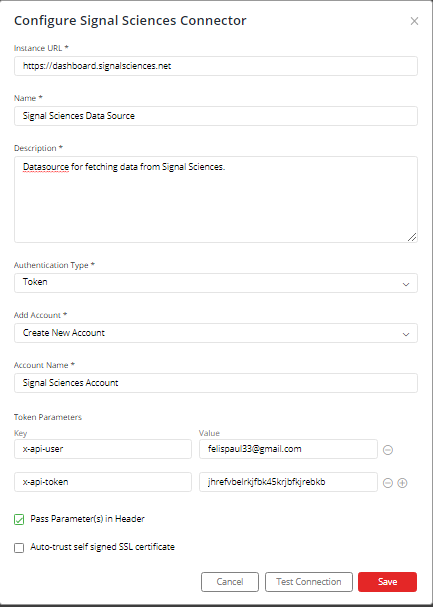Click the Token Parameters heading
The height and width of the screenshot is (607, 433).
(x=48, y=417)
